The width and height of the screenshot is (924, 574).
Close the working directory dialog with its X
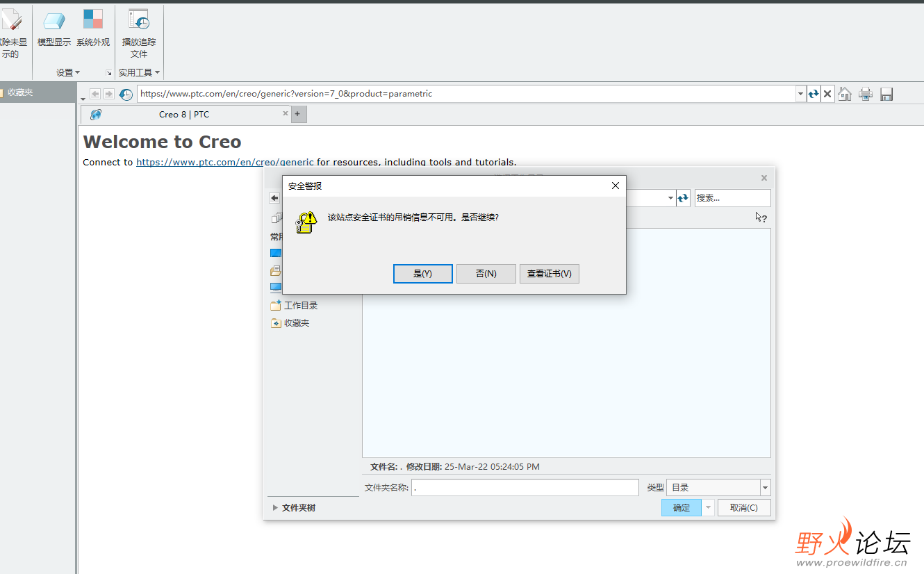(x=764, y=178)
